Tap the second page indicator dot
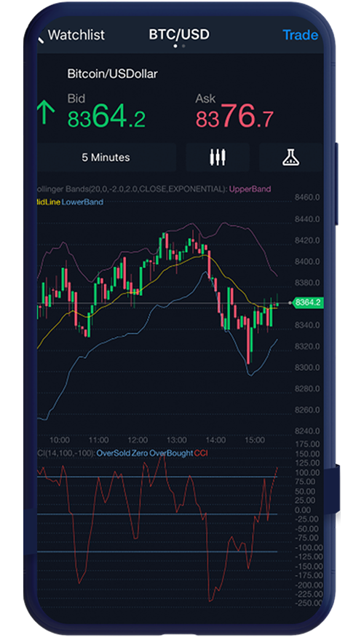This screenshot has height=640, width=364. pos(183,46)
